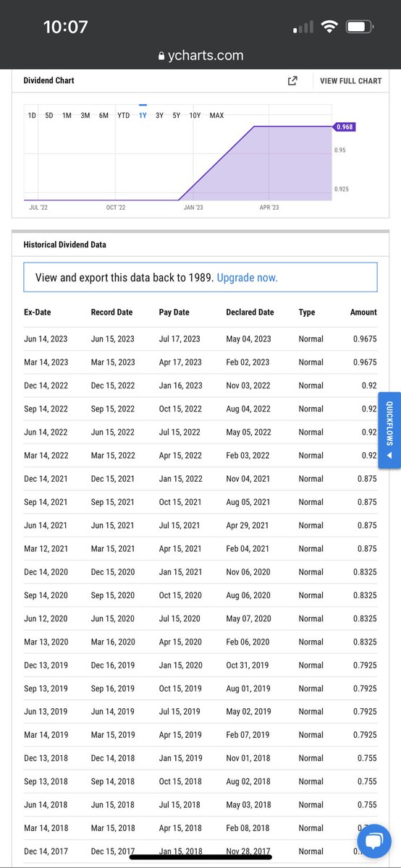This screenshot has width=401, height=868.
Task: Click the Type column header
Action: tap(307, 312)
